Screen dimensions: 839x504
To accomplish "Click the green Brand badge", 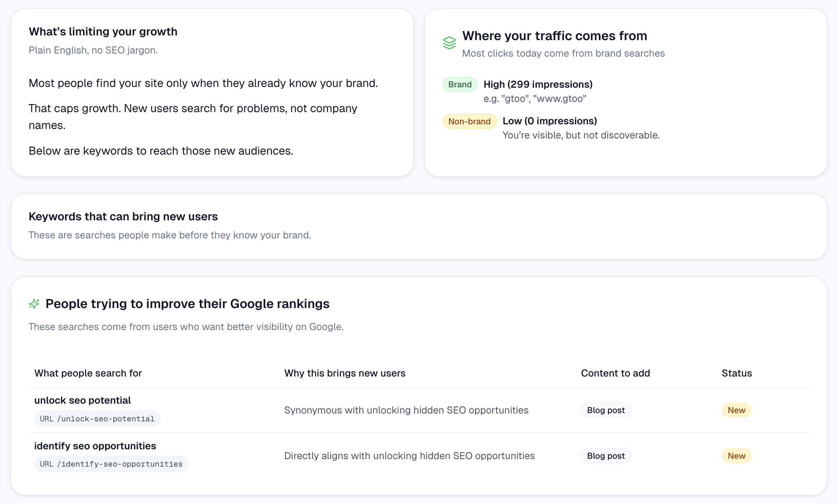I will coord(460,85).
